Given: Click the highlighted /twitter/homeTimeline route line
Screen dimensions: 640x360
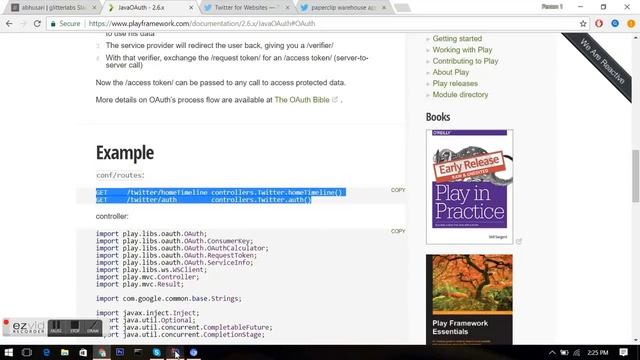Looking at the screenshot, I should click(x=221, y=192).
